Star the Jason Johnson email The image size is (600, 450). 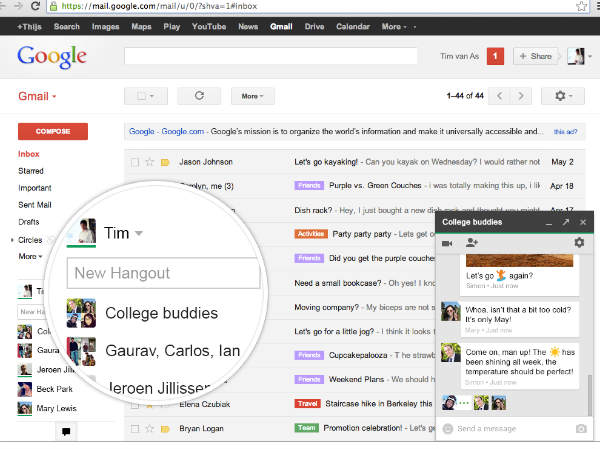click(x=149, y=161)
